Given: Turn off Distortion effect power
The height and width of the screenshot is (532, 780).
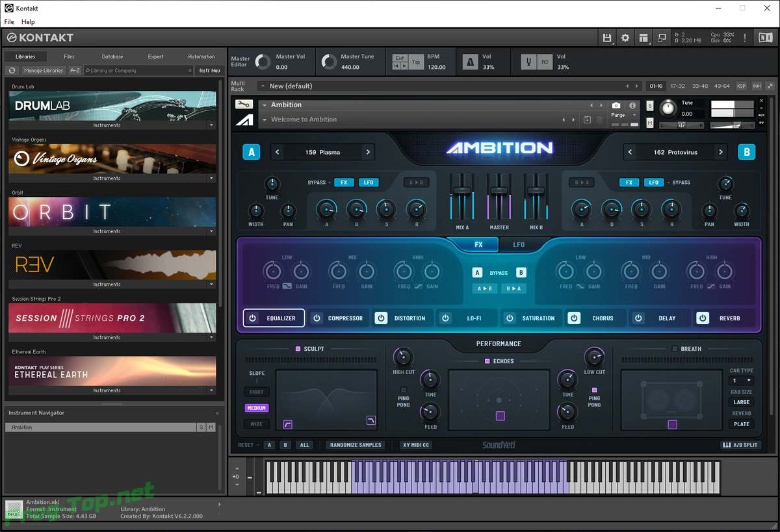Looking at the screenshot, I should click(x=381, y=318).
